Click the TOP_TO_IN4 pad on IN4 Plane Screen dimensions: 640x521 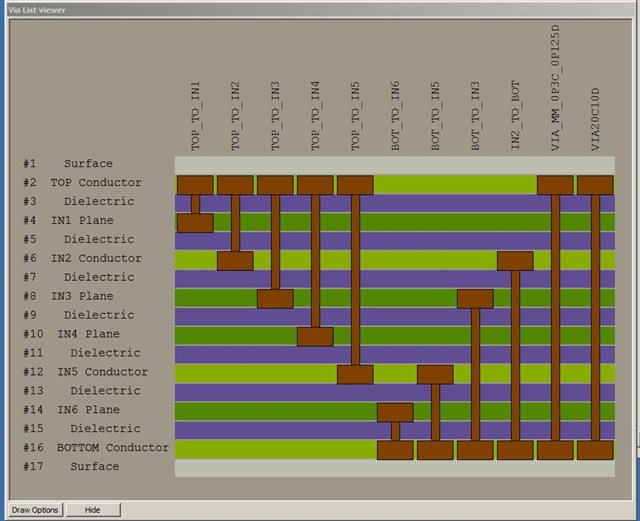coord(315,337)
